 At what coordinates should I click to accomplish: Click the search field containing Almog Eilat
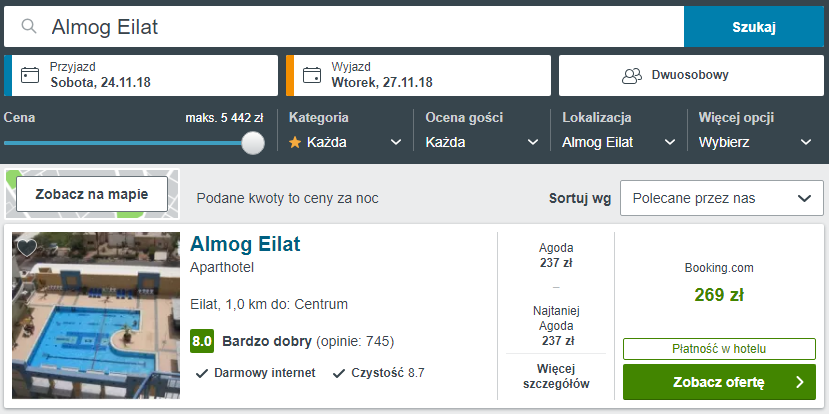point(344,26)
